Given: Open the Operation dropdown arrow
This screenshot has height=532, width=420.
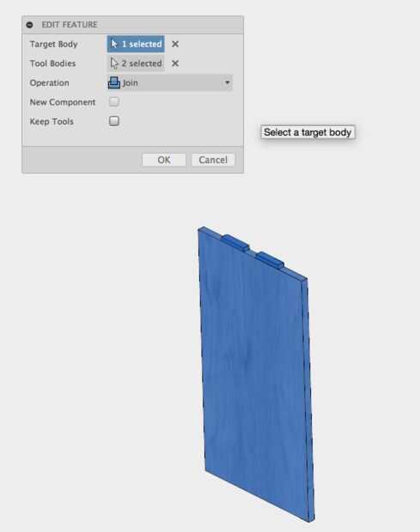Looking at the screenshot, I should click(x=227, y=82).
